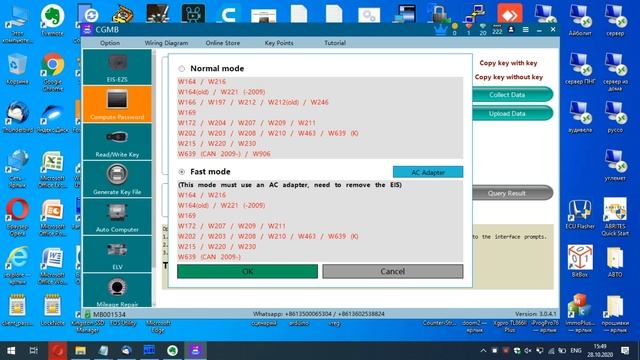The width and height of the screenshot is (640, 360).
Task: Select the Compute Password sidebar item
Action: pyautogui.click(x=117, y=104)
